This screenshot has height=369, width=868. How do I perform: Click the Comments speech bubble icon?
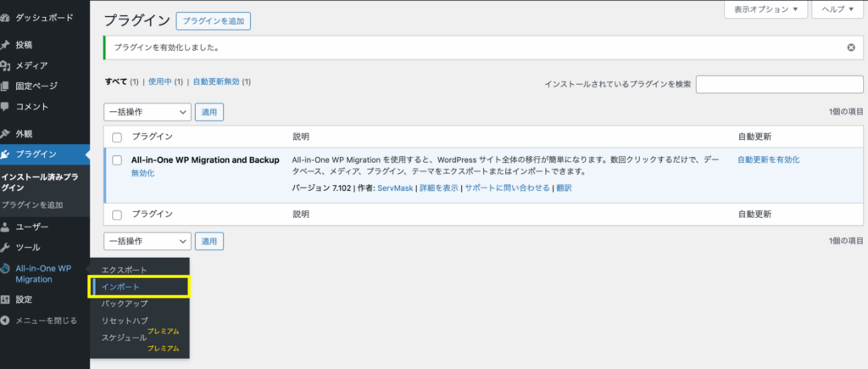[x=6, y=106]
